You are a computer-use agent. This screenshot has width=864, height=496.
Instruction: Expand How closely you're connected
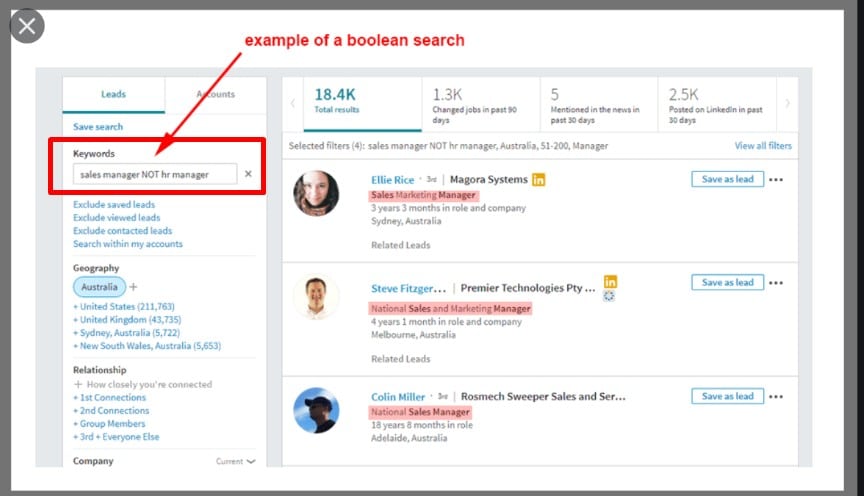click(143, 384)
